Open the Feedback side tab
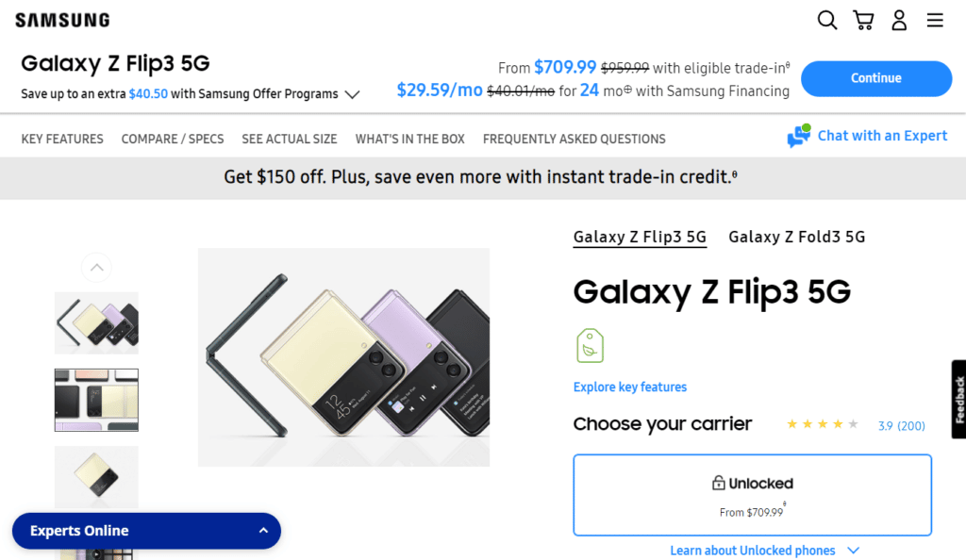 958,399
